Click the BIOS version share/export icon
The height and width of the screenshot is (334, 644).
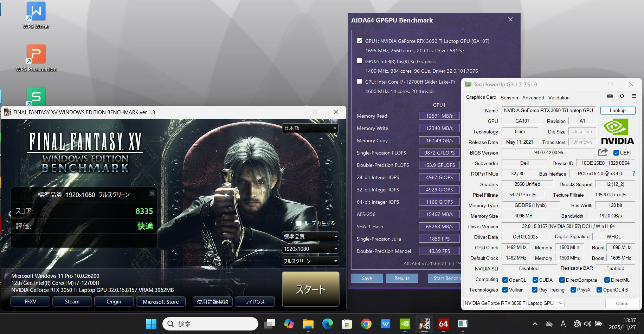[x=603, y=152]
